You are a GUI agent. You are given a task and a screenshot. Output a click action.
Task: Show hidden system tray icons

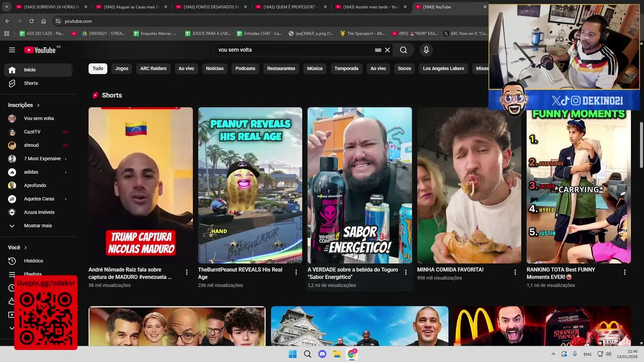(x=553, y=354)
